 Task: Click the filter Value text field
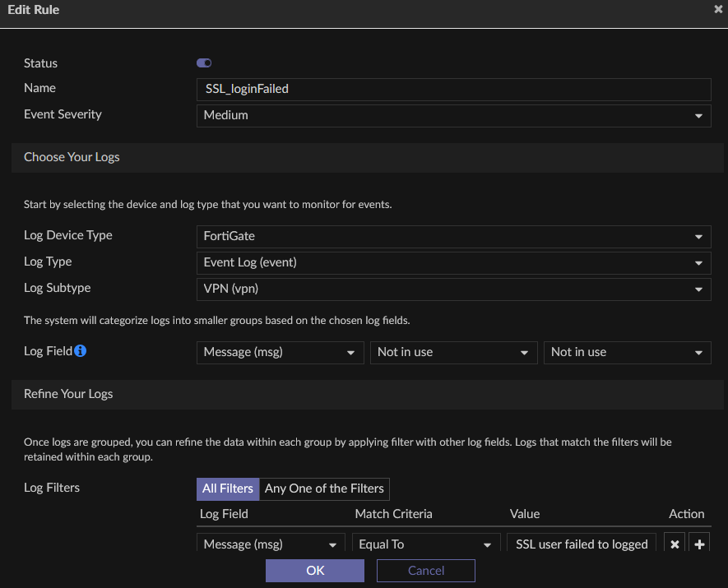[583, 544]
